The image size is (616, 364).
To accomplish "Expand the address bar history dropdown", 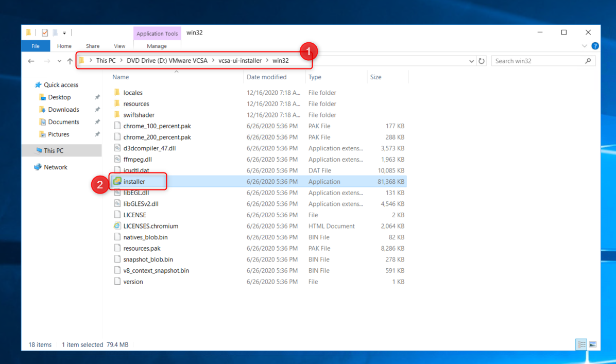I will click(472, 61).
